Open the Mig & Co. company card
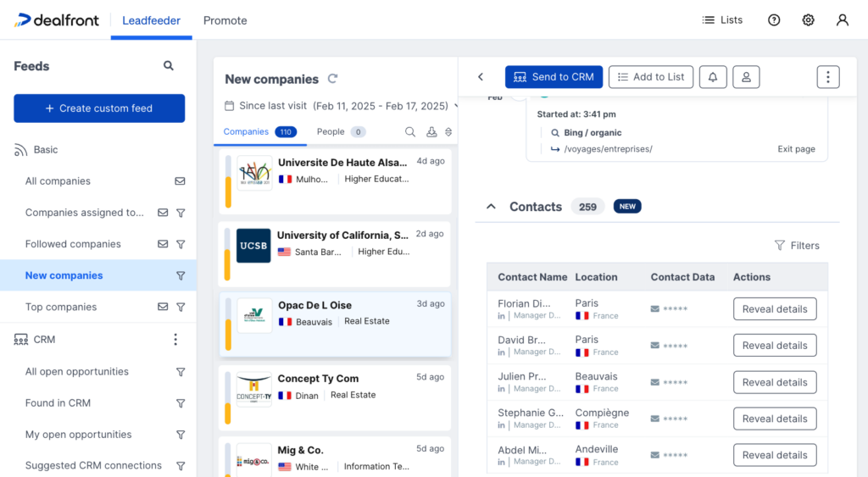 335,457
